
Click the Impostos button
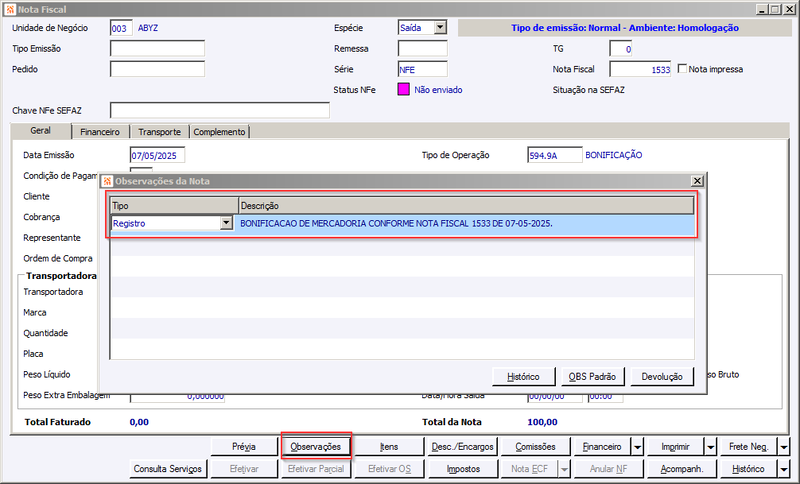(x=463, y=469)
